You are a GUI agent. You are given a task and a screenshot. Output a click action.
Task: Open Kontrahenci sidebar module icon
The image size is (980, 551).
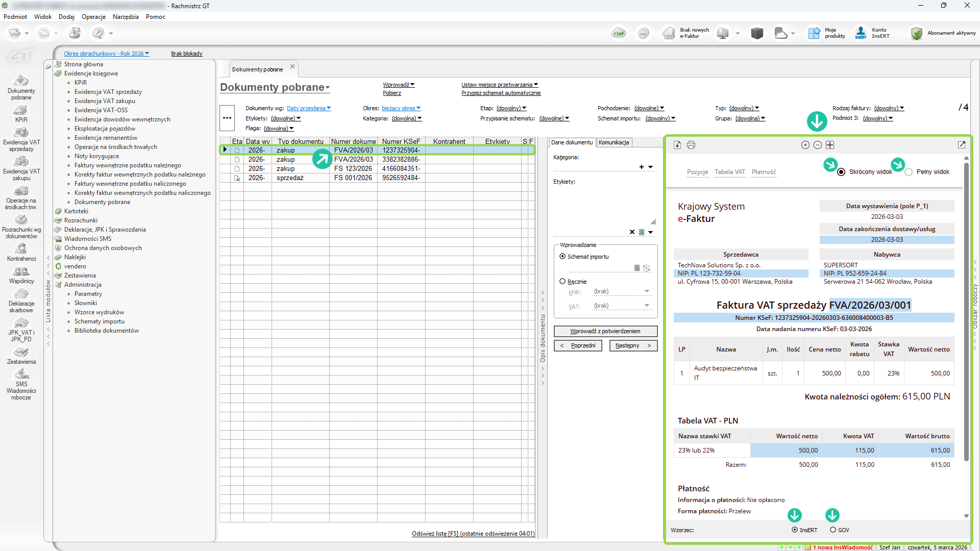click(21, 252)
